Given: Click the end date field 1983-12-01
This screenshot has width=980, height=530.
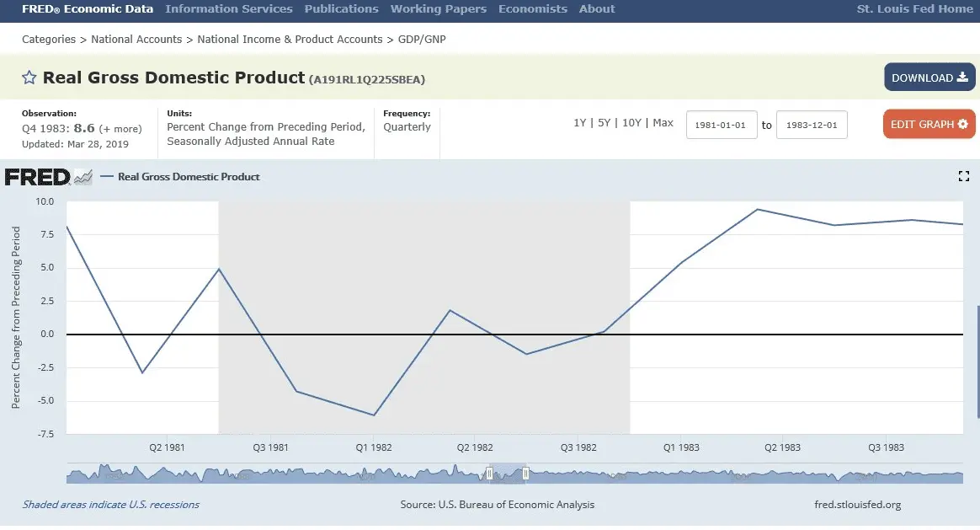Looking at the screenshot, I should click(812, 125).
